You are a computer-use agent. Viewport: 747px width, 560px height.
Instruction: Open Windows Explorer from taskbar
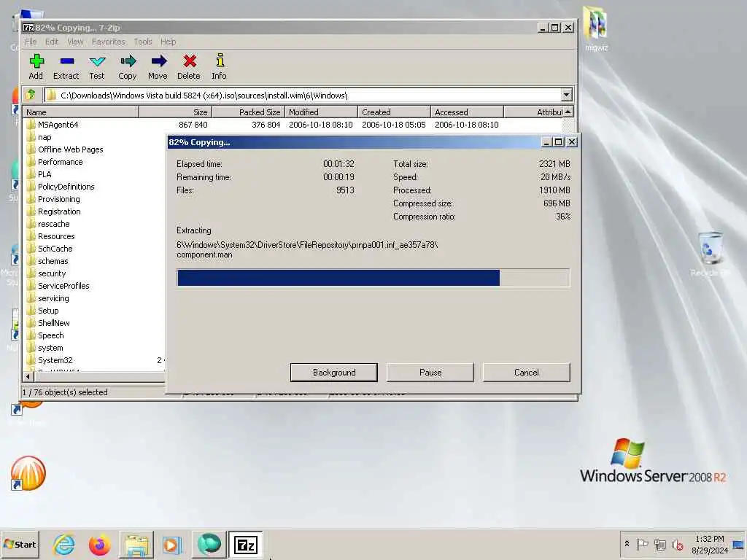[136, 544]
